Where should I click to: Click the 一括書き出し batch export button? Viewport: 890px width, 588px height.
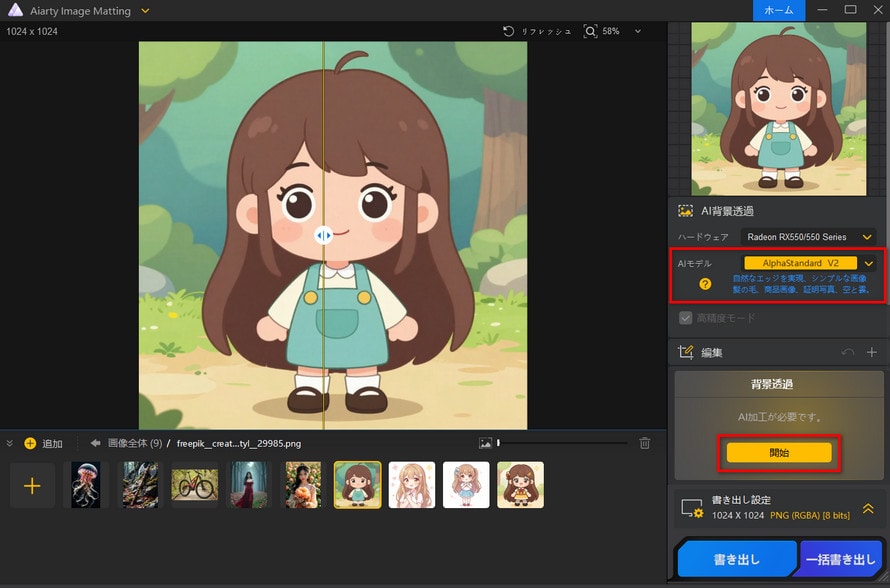tap(842, 561)
